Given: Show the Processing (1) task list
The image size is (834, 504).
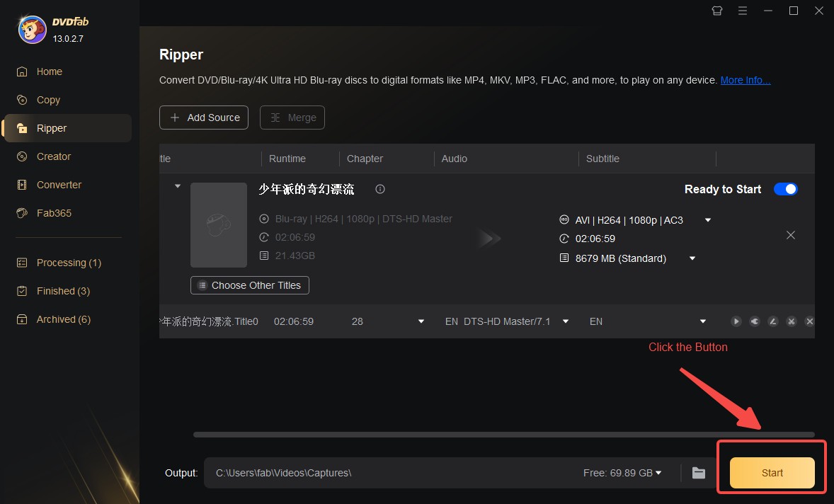Looking at the screenshot, I should (67, 263).
